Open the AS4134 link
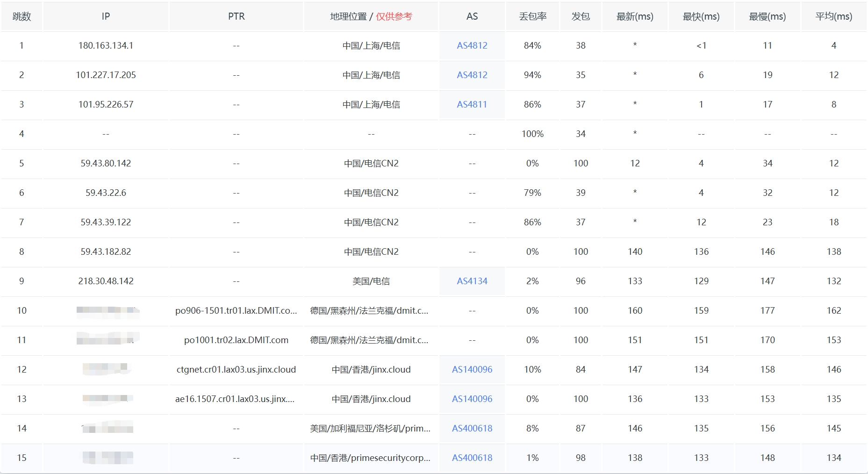The height and width of the screenshot is (474, 868). [x=472, y=281]
